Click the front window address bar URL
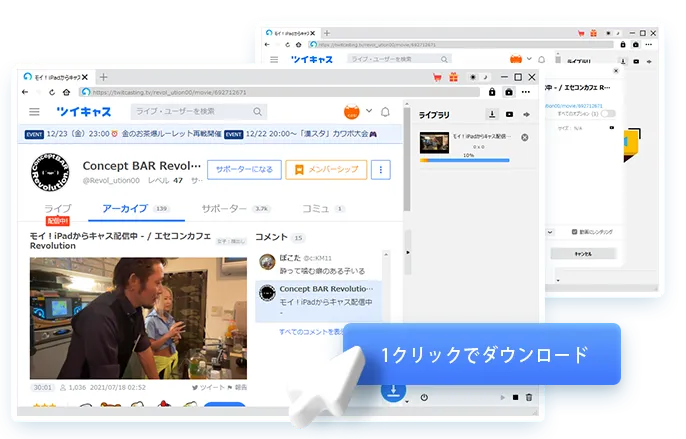The height and width of the screenshot is (439, 686). coord(280,92)
